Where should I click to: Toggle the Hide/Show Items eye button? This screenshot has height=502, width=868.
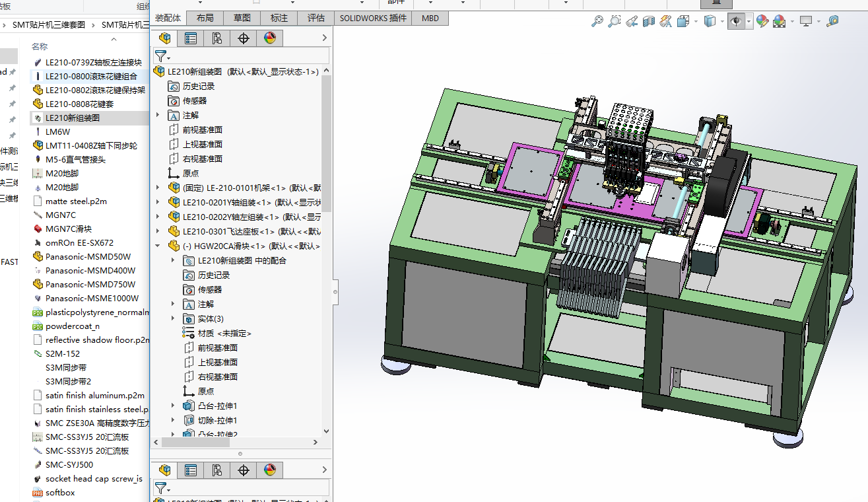pyautogui.click(x=735, y=22)
